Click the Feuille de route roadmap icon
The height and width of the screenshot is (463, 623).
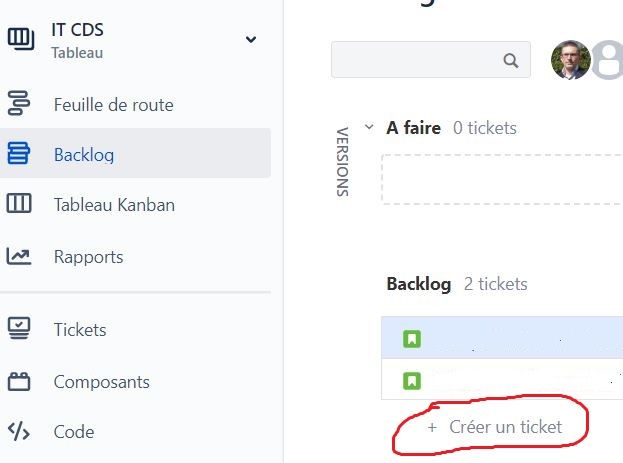click(19, 103)
